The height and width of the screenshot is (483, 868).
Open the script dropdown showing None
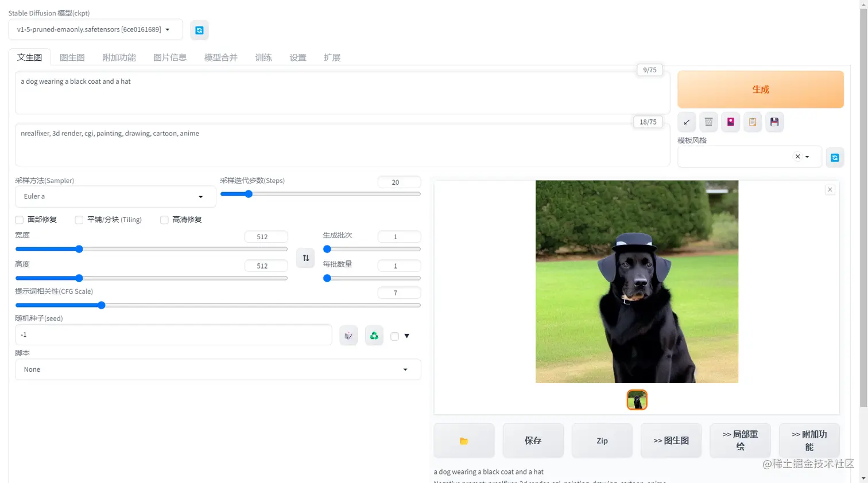pyautogui.click(x=218, y=369)
